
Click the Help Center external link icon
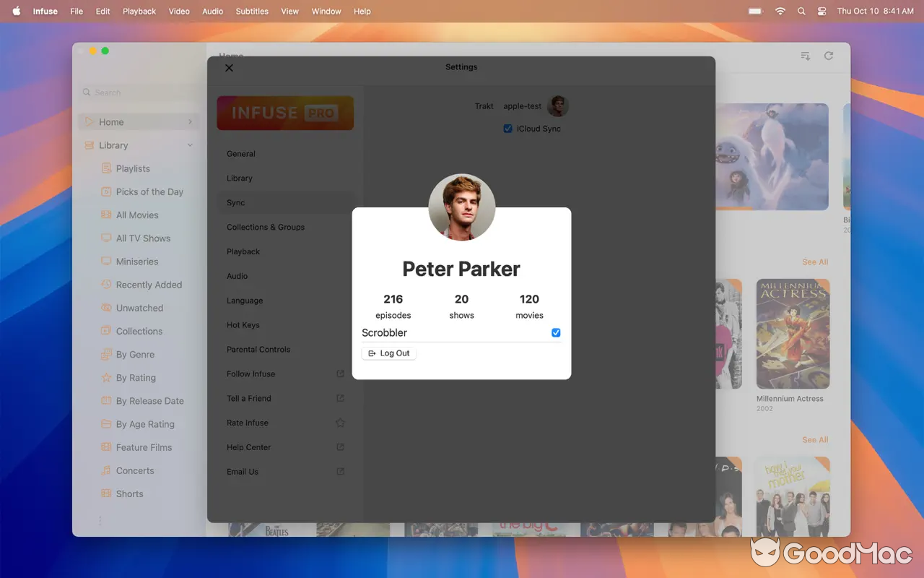click(340, 447)
